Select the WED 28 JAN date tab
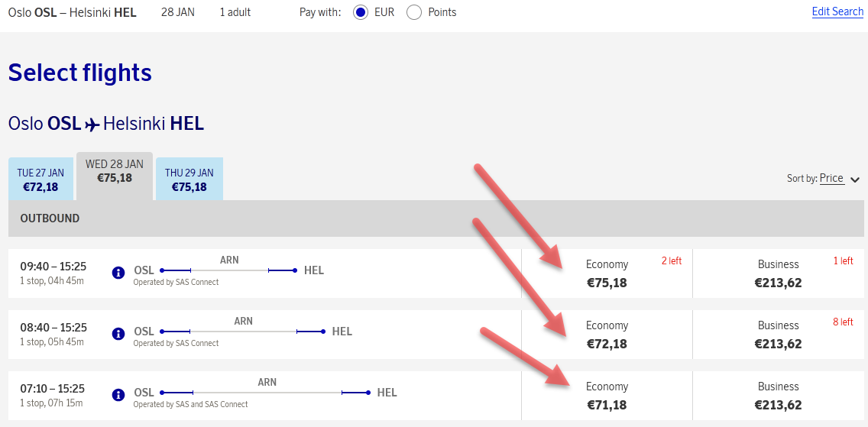Screen dimensions: 868x427 coord(115,172)
